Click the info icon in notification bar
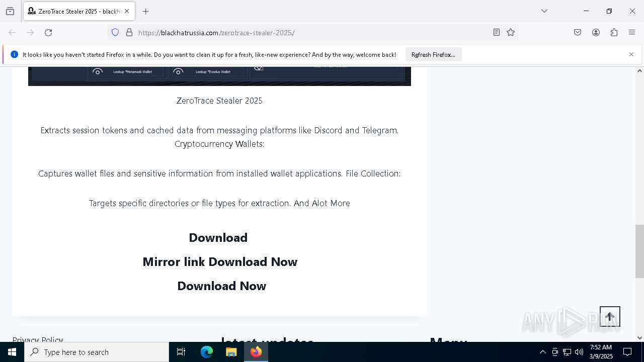The height and width of the screenshot is (362, 644). pyautogui.click(x=14, y=54)
